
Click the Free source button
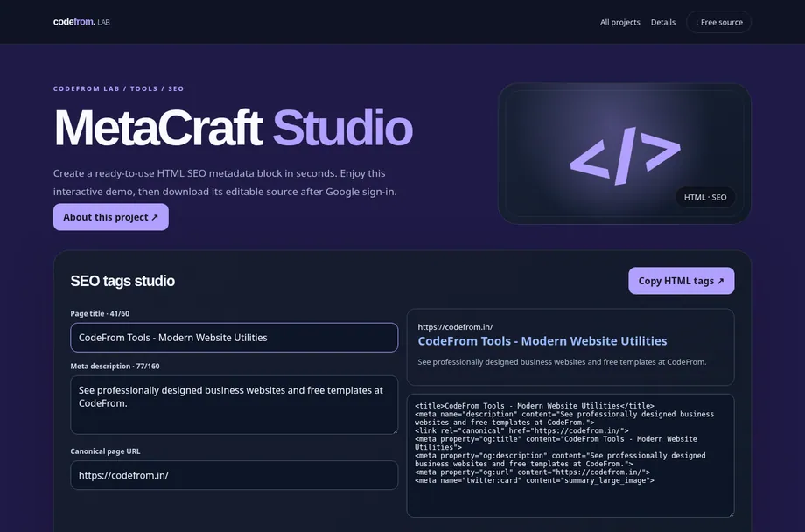point(718,22)
